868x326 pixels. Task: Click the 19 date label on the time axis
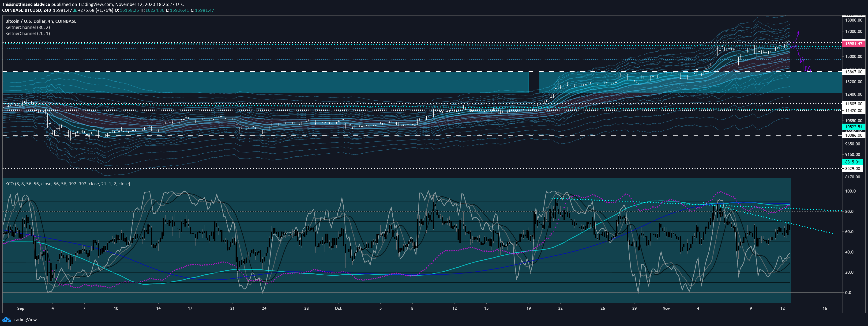click(528, 308)
